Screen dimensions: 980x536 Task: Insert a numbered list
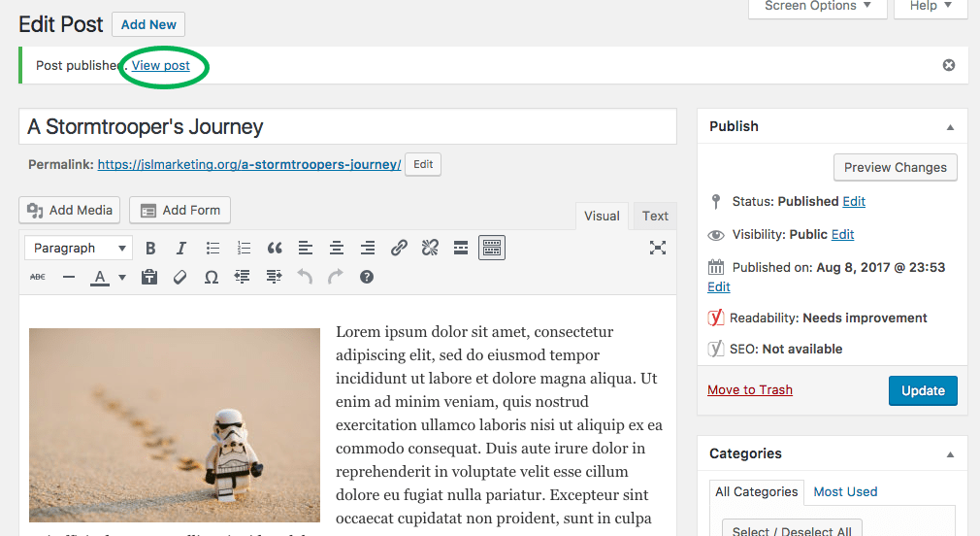tap(244, 249)
